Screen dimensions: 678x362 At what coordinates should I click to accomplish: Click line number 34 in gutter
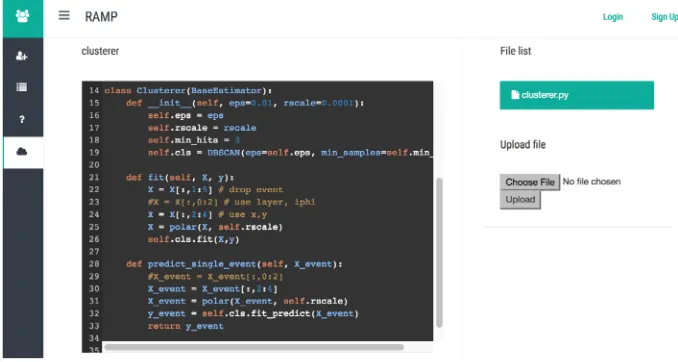click(94, 338)
